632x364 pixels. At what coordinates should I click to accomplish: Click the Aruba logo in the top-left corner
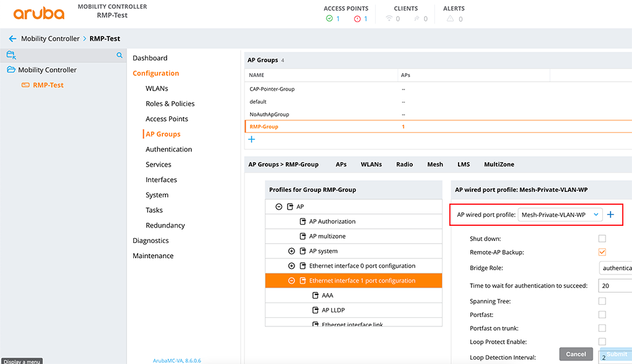click(38, 13)
